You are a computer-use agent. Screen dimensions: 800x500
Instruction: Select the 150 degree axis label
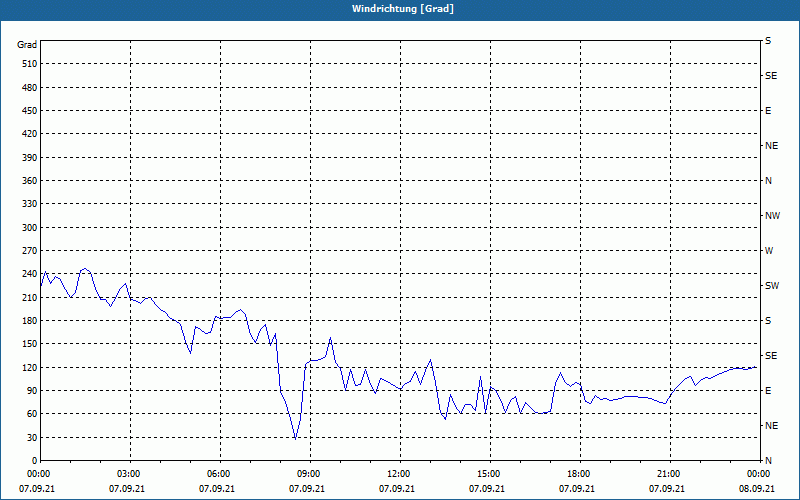[30, 344]
